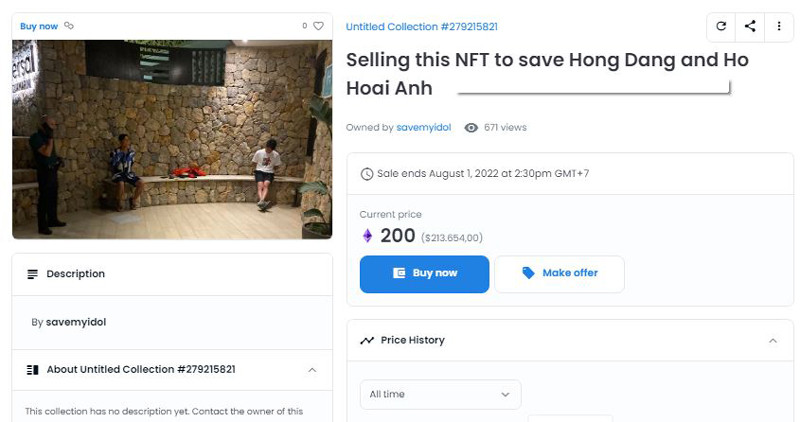Click the clock icon near sale end
Viewport: 800px width, 422px height.
click(x=367, y=174)
